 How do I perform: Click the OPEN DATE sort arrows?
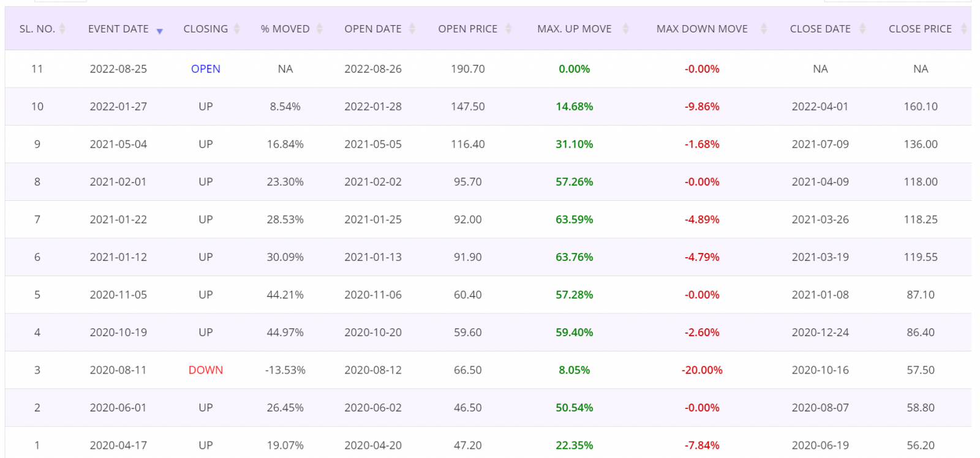click(412, 29)
